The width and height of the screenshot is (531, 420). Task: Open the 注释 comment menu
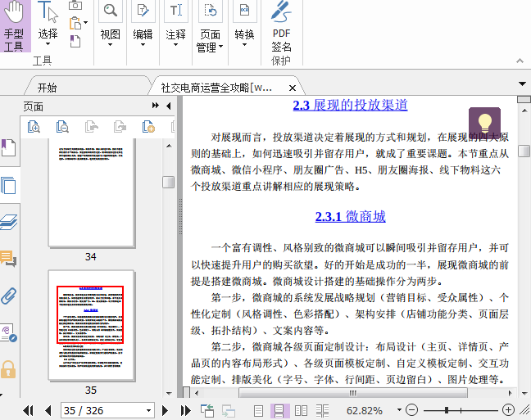[x=175, y=25]
